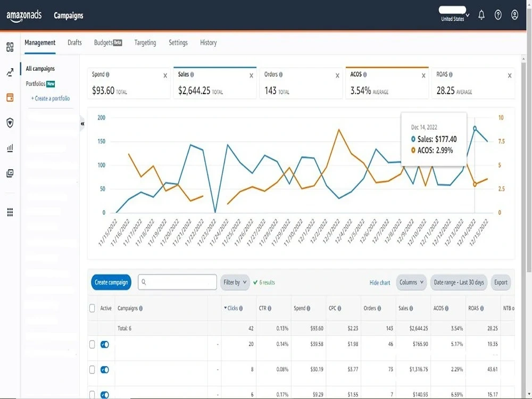The width and height of the screenshot is (532, 399).
Task: Toggle active switch for $9.29 spend campaign
Action: click(104, 395)
